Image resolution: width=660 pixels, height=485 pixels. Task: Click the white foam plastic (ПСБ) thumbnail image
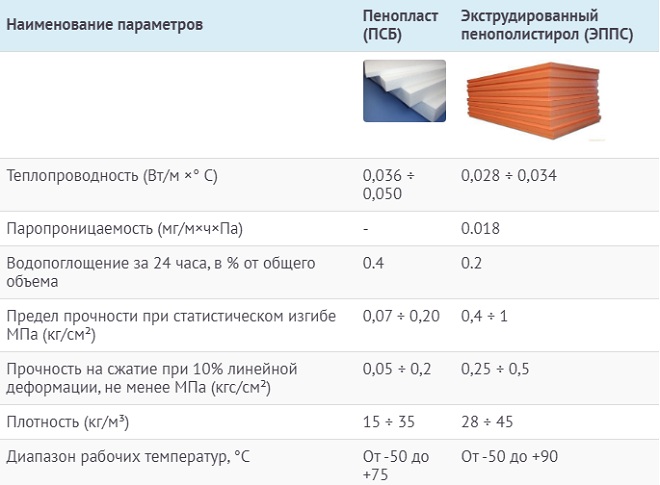pos(404,91)
